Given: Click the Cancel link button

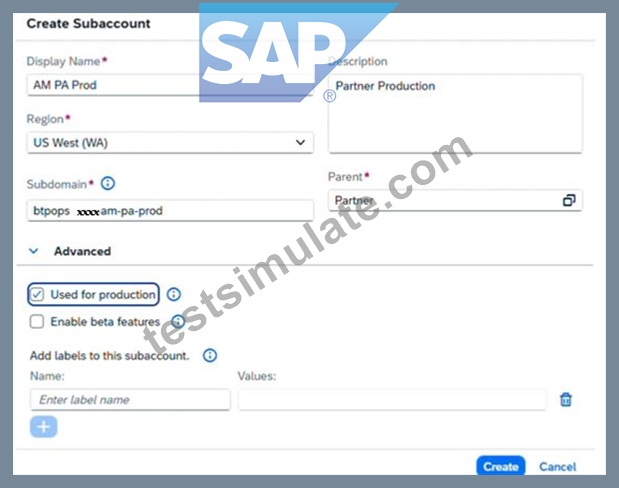Looking at the screenshot, I should [557, 467].
